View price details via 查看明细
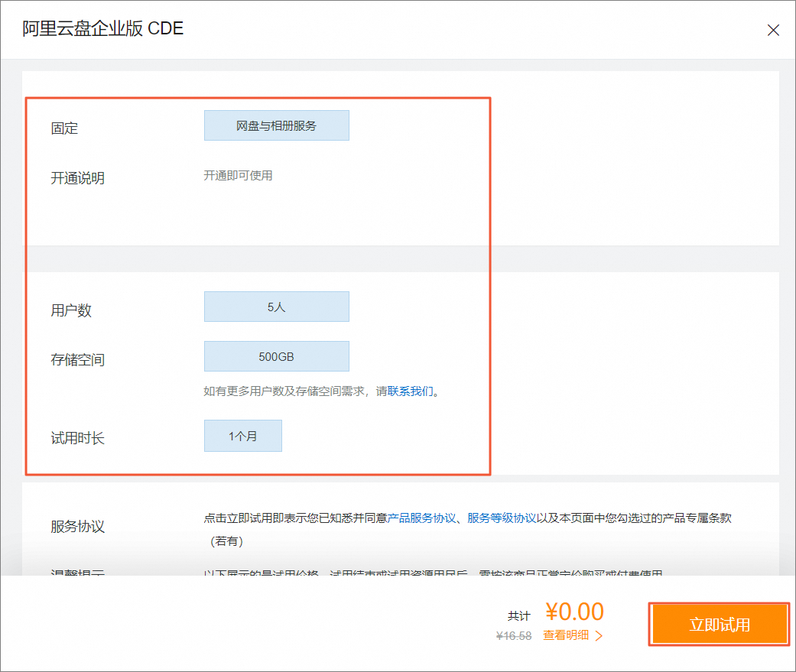 click(566, 635)
